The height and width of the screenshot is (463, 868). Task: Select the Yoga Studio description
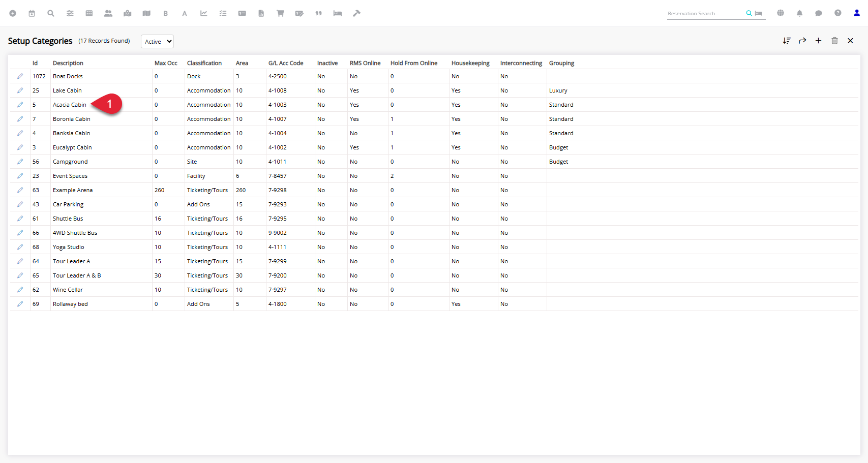(69, 247)
